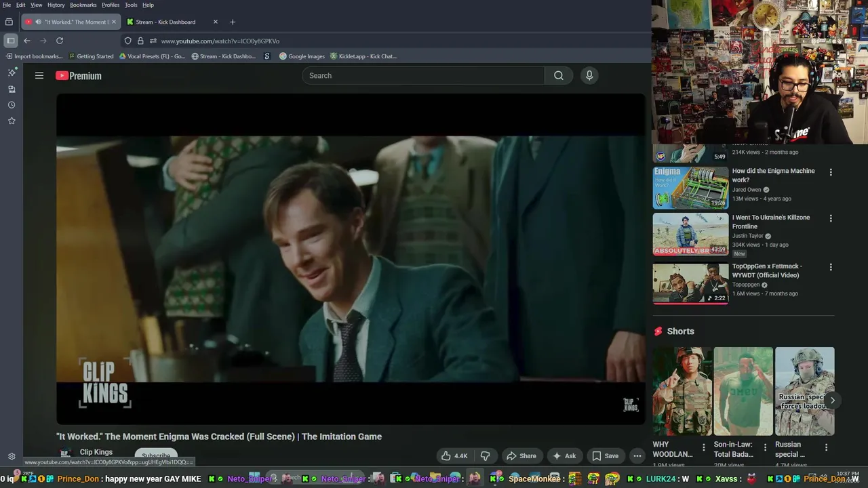
Task: Open the workspace tab manager icon
Action: click(x=9, y=22)
